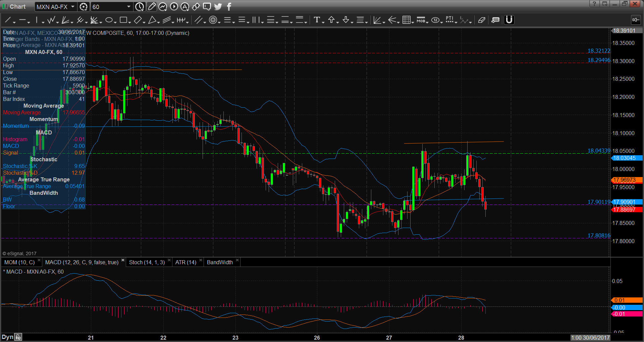644x342 pixels.
Task: Share chart on Facebook
Action: point(229,7)
